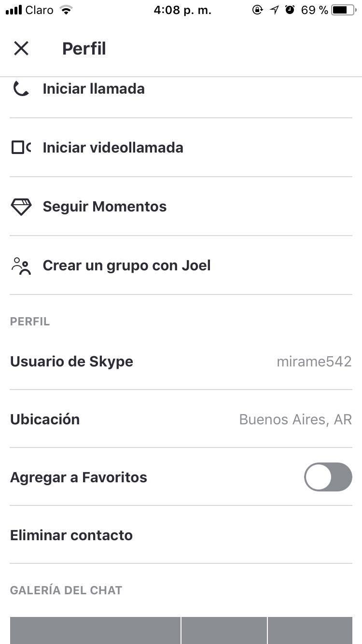Open Seguir Momentos
Viewport: 362px width, 644px height.
point(181,207)
